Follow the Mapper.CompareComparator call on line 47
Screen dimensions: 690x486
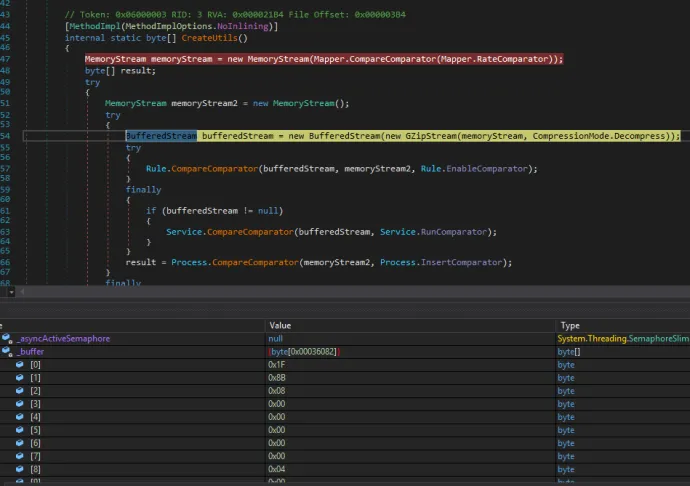coord(374,59)
